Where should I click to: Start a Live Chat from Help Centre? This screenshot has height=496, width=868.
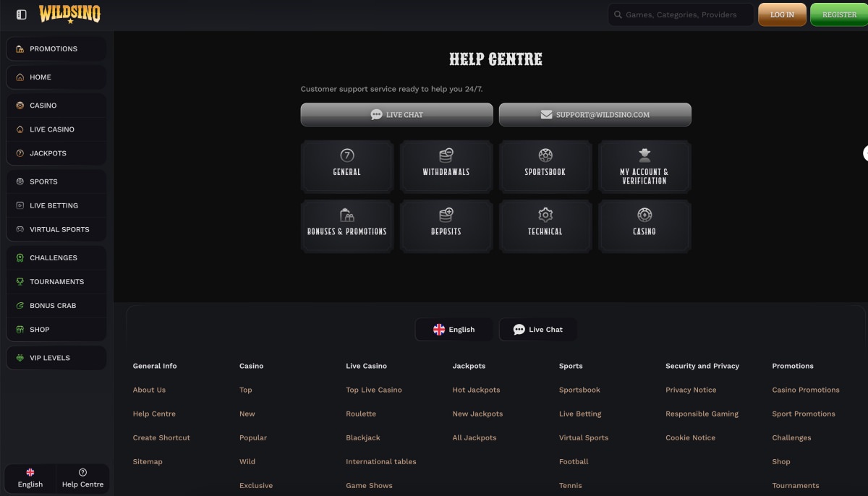tap(396, 115)
